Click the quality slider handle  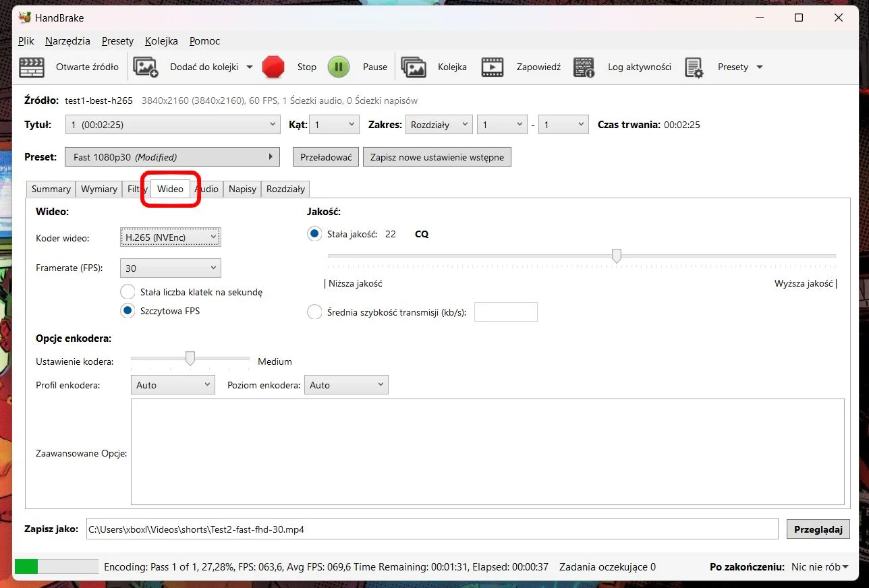coord(616,256)
